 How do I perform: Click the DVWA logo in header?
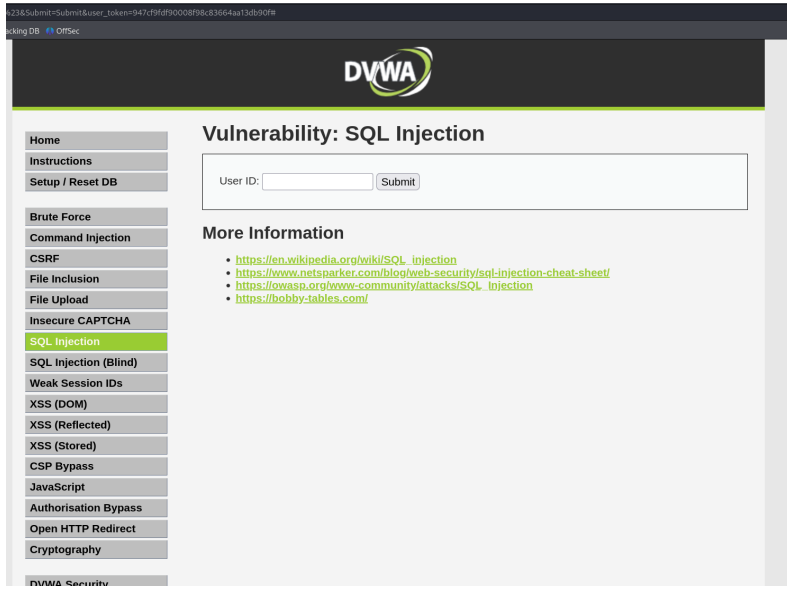[x=388, y=72]
